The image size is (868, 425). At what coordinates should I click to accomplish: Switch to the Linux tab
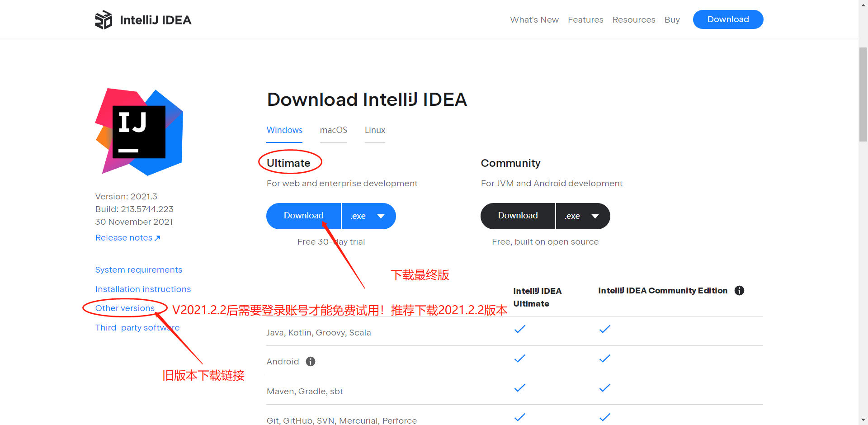point(374,130)
